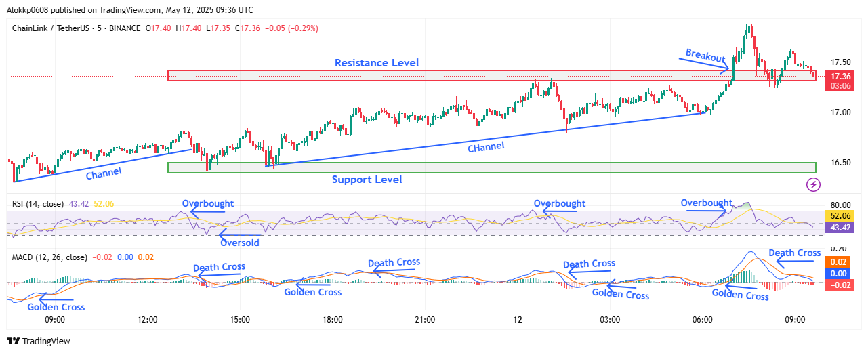Click the 03:00 time axis label
This screenshot has width=868, height=353.
610,319
